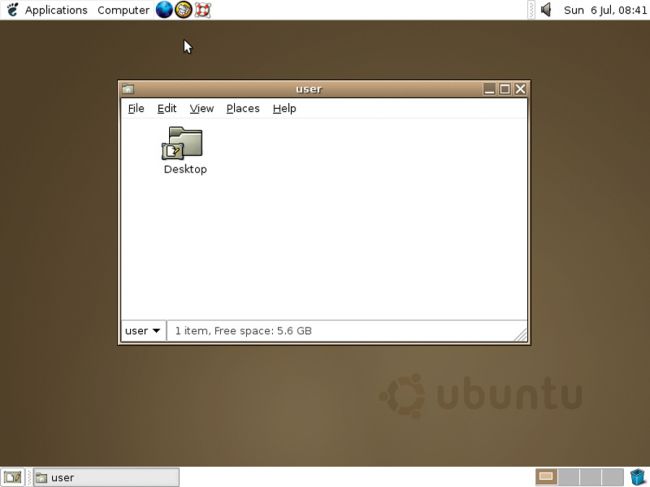Click the status text '1 item, Free space: 5.6 GB'
The width and height of the screenshot is (650, 487).
point(243,331)
